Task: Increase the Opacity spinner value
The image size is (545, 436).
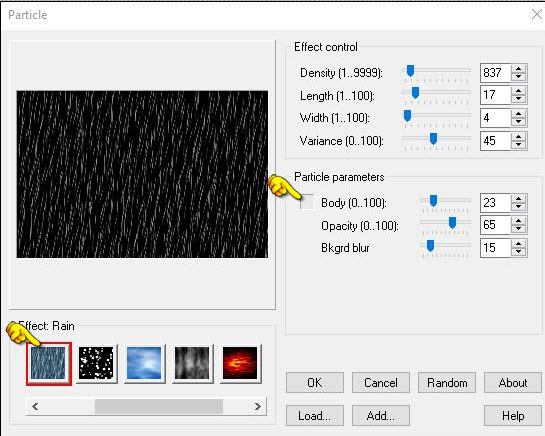Action: click(519, 221)
